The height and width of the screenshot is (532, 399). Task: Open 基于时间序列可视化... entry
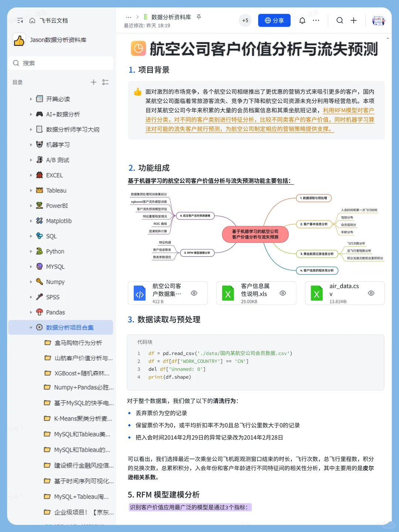point(84,481)
